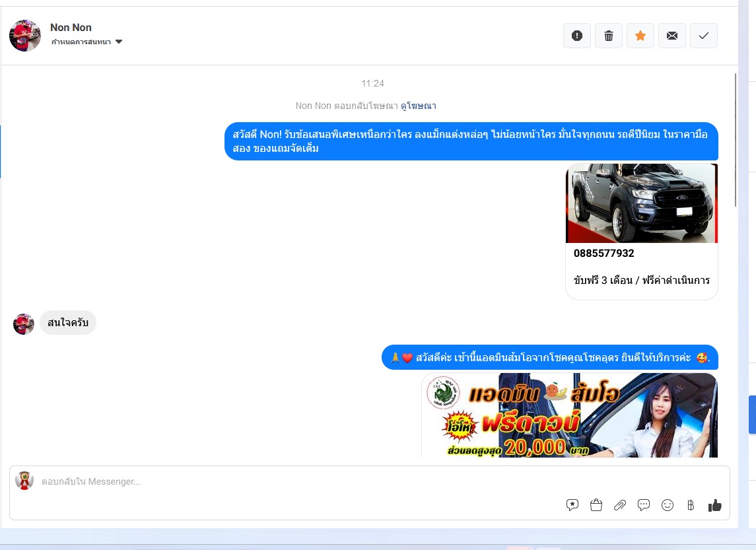Click the 11:24 timestamp
The height and width of the screenshot is (550, 756).
(x=372, y=83)
